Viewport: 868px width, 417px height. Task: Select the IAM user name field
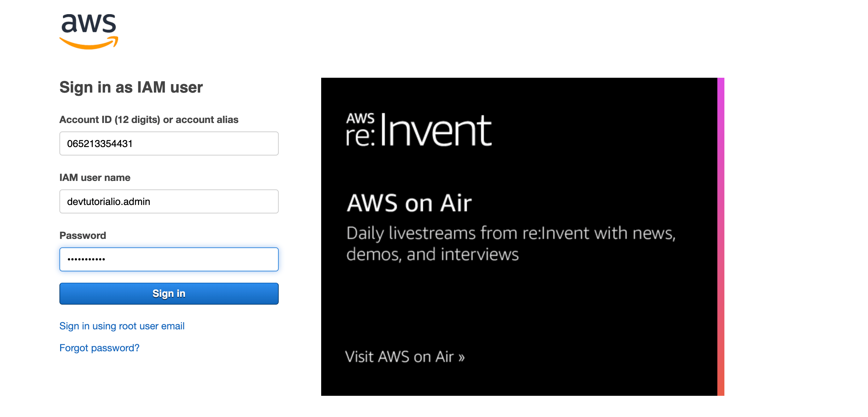(x=169, y=201)
